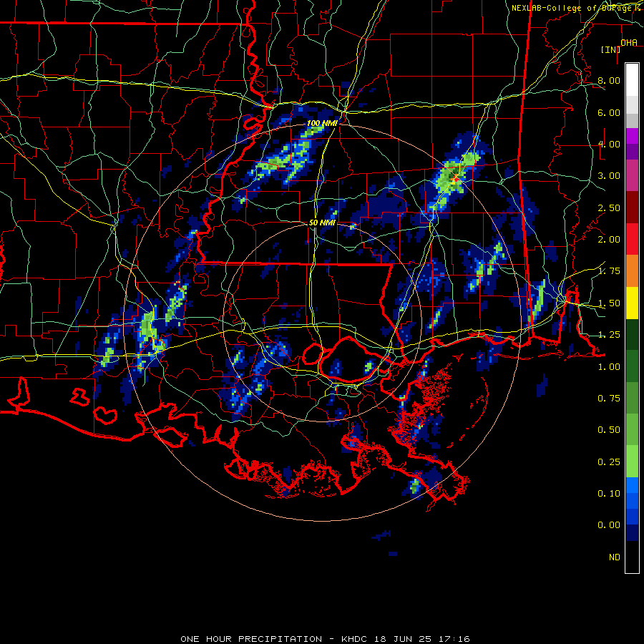644x644 pixels.
Task: Click the "0.10" legend value
Action: pos(609,494)
